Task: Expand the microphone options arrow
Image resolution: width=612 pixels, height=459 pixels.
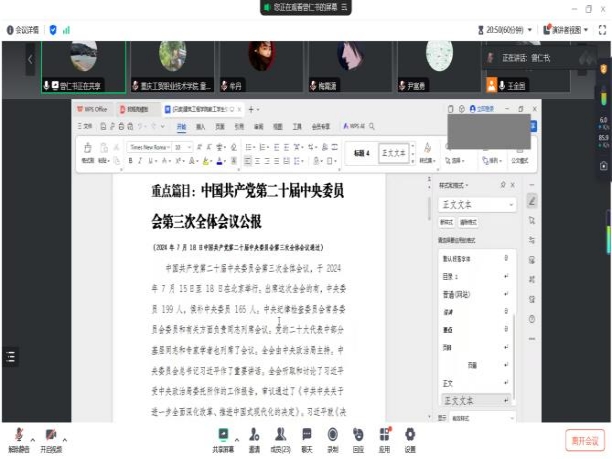Action: click(x=32, y=436)
